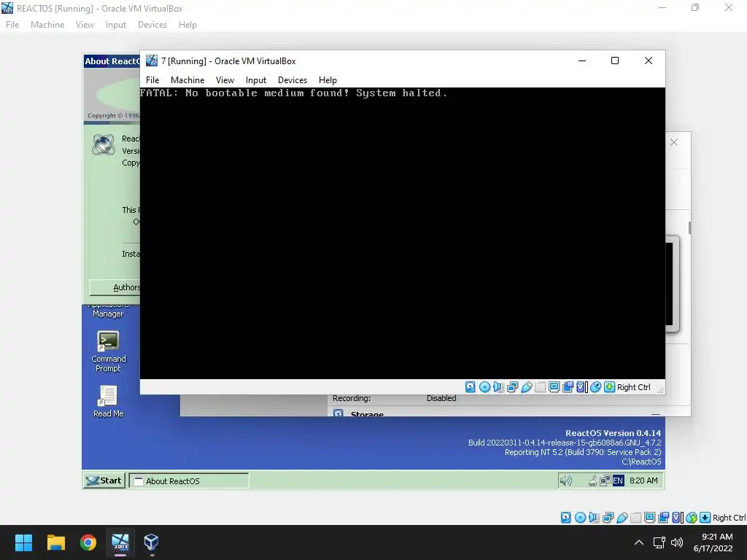The image size is (747, 560).
Task: Show hidden icons chevron in Windows tray
Action: click(x=639, y=542)
